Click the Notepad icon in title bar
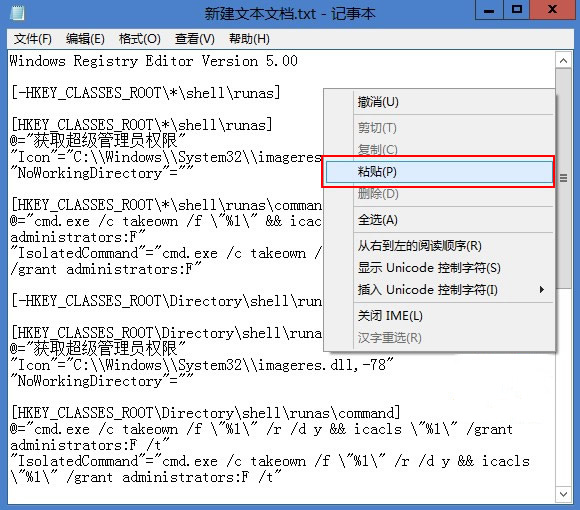 tap(17, 13)
